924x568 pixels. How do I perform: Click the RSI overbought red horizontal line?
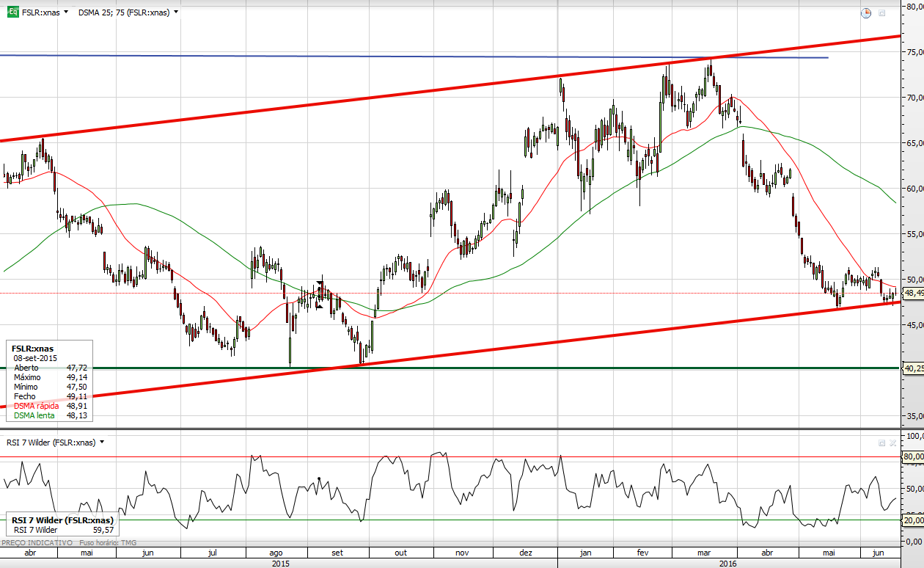tap(450, 457)
